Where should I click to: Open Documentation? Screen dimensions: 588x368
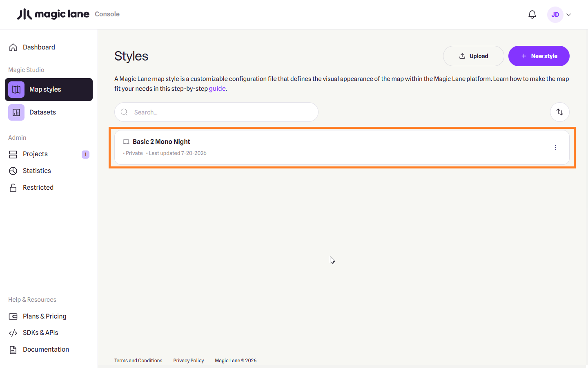tap(46, 350)
